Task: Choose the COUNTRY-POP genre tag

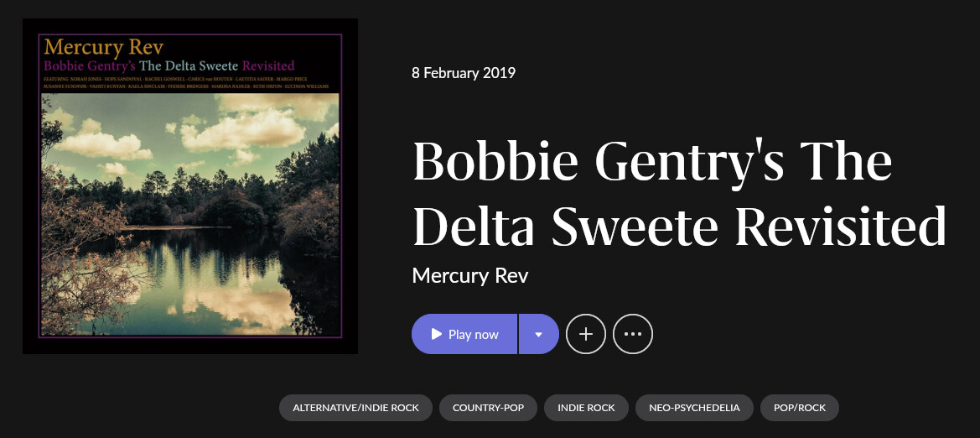Action: [488, 408]
